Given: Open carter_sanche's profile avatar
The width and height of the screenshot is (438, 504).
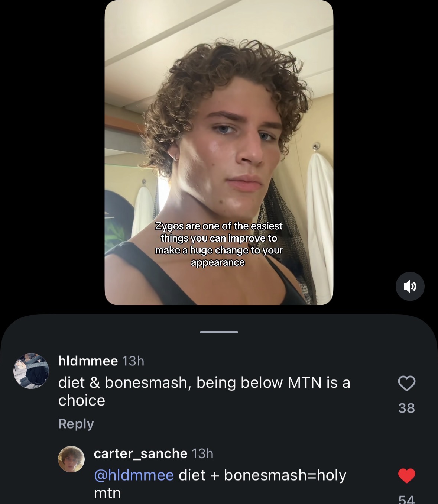Looking at the screenshot, I should (x=71, y=459).
